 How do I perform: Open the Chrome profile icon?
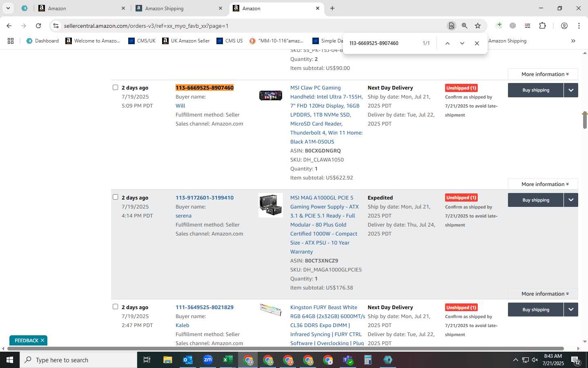pos(564,26)
